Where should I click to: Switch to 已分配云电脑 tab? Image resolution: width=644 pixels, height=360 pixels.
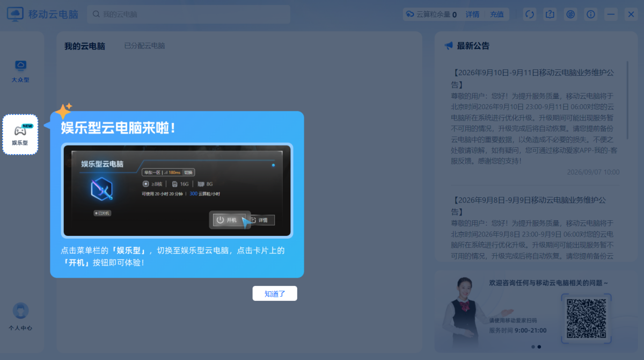[144, 46]
